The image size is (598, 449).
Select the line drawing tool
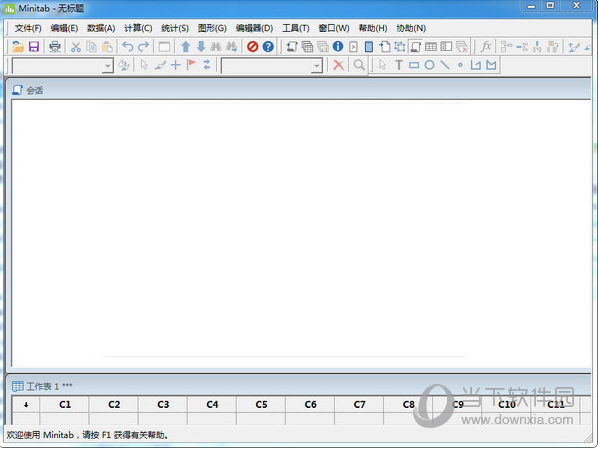[x=445, y=65]
